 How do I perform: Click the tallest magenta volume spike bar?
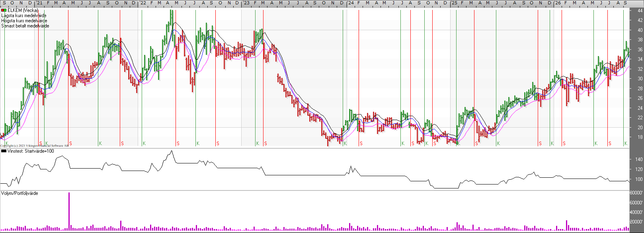point(69,212)
